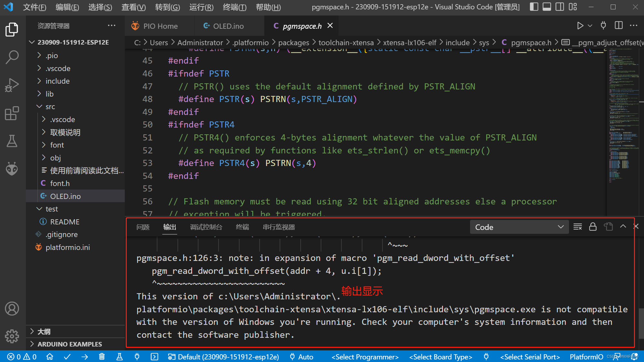Open the Run and Debug view
Viewport: 644px width, 362px height.
(12, 85)
